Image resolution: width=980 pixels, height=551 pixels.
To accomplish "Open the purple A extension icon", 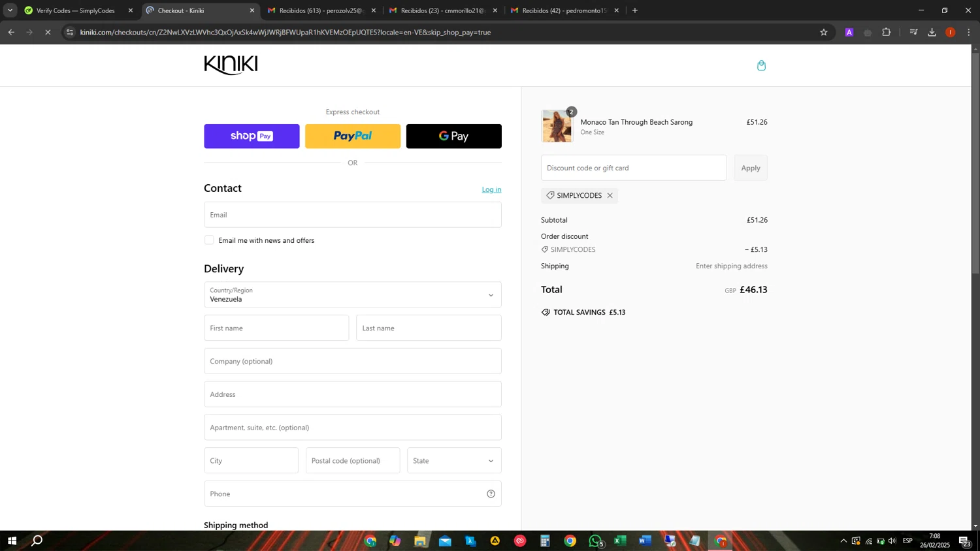I will point(849,32).
